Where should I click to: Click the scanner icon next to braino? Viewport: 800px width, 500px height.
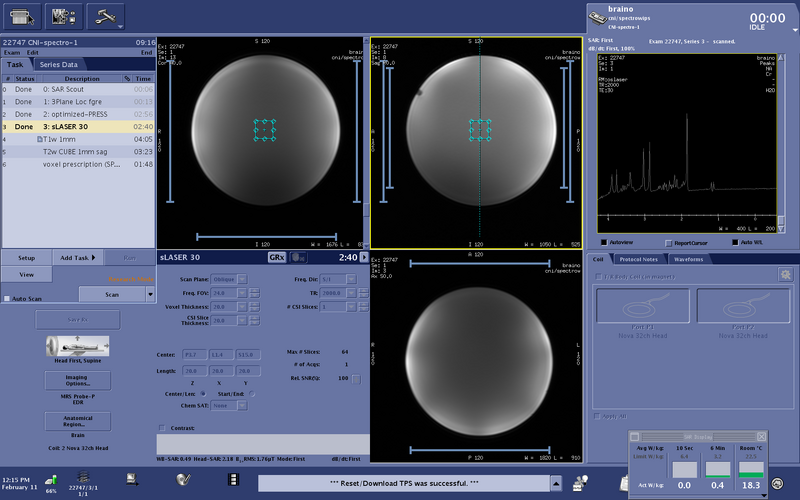597,18
